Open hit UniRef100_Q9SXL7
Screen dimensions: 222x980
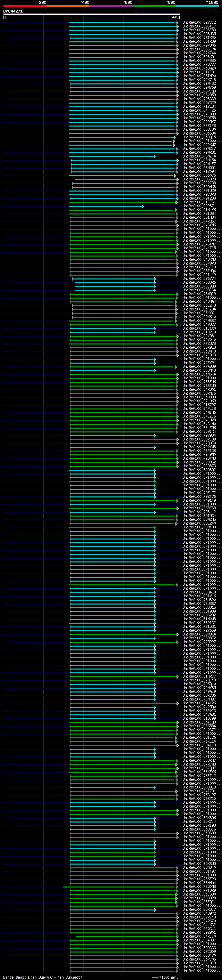tap(199, 26)
